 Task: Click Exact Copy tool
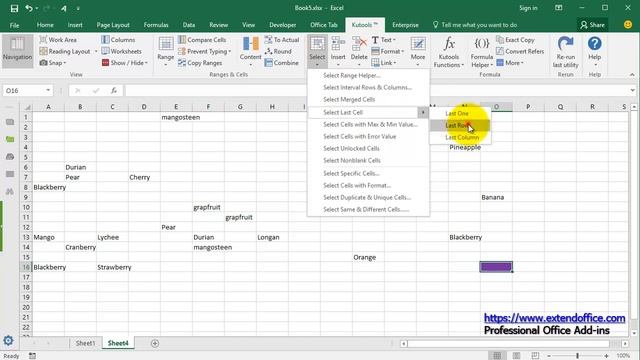(x=515, y=40)
